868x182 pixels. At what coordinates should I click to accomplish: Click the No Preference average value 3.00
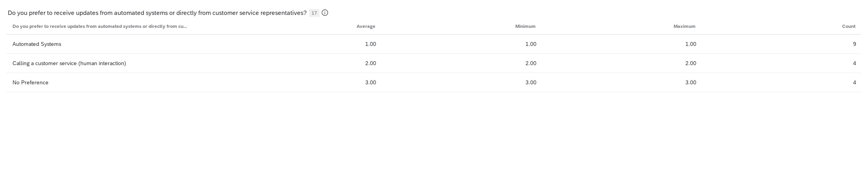pyautogui.click(x=370, y=82)
